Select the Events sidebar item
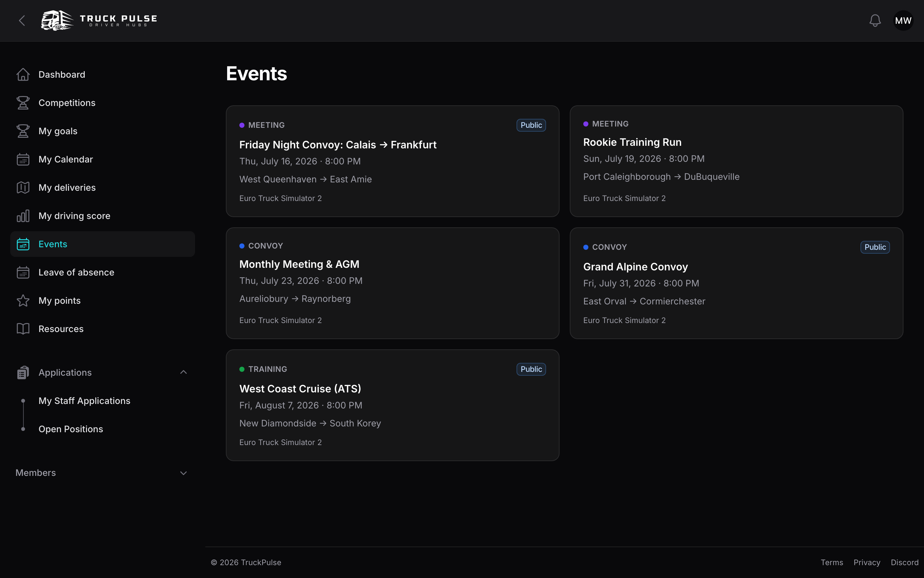The height and width of the screenshot is (578, 924). coord(103,244)
